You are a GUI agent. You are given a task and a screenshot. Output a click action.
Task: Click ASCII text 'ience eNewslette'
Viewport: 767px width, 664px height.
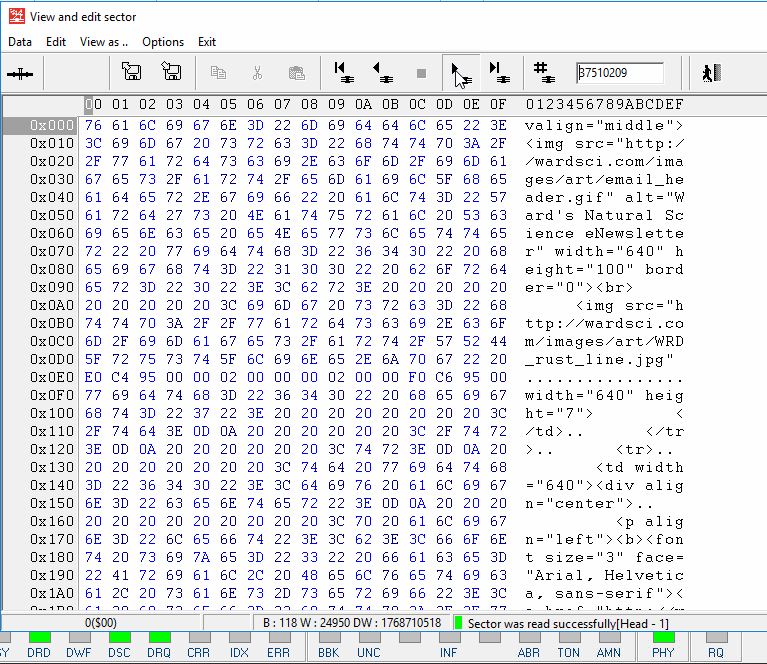(605, 233)
